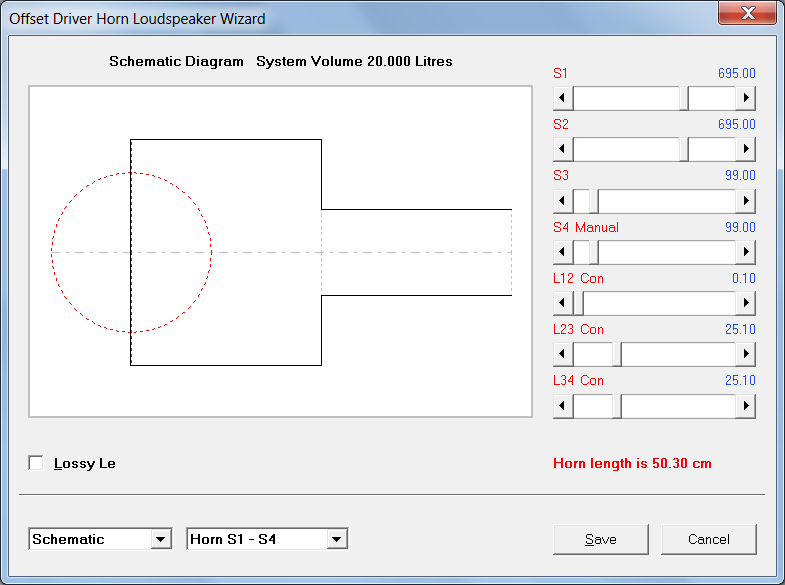Screen dimensions: 785x585
Task: Open the Schematic view dropdown
Action: click(x=161, y=539)
